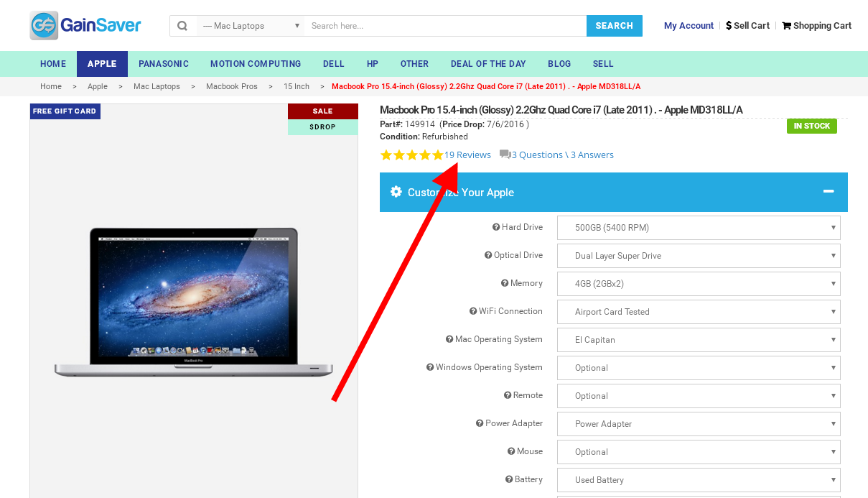Click the FREE GIFT CARD badge
Screen dimensions: 868x498
(65, 111)
